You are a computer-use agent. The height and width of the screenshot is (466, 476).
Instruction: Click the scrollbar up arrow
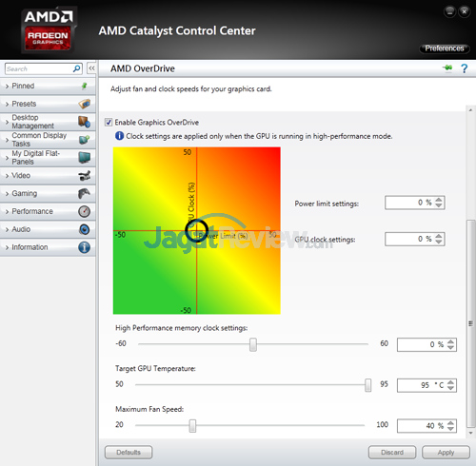[x=470, y=110]
